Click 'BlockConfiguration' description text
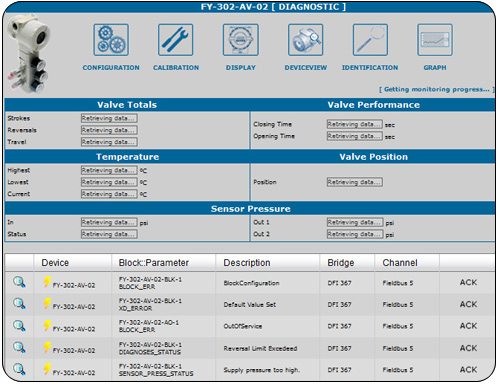 (x=252, y=283)
